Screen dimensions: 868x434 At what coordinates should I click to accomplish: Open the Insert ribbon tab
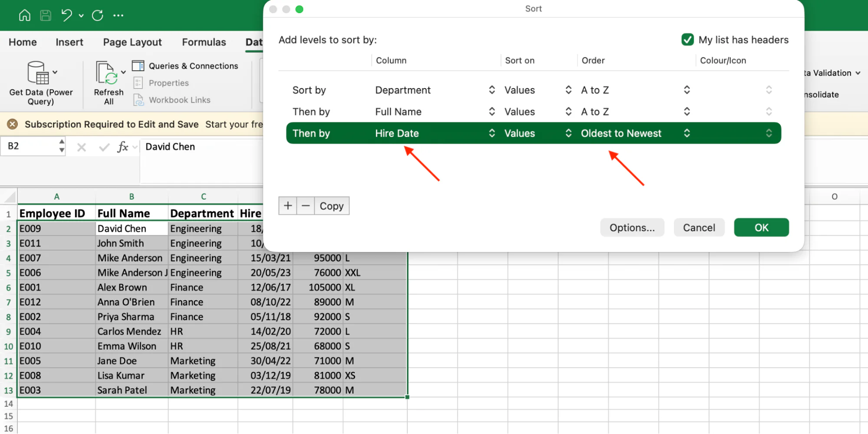(x=69, y=42)
